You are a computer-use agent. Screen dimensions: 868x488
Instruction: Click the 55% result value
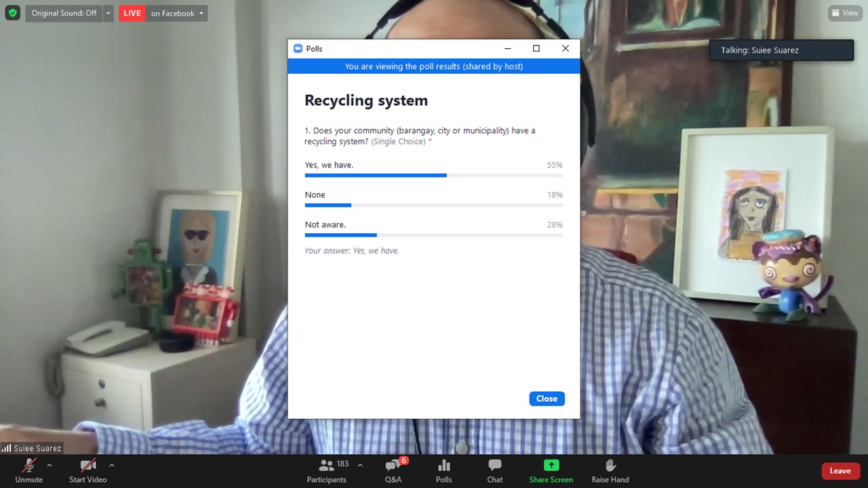555,165
